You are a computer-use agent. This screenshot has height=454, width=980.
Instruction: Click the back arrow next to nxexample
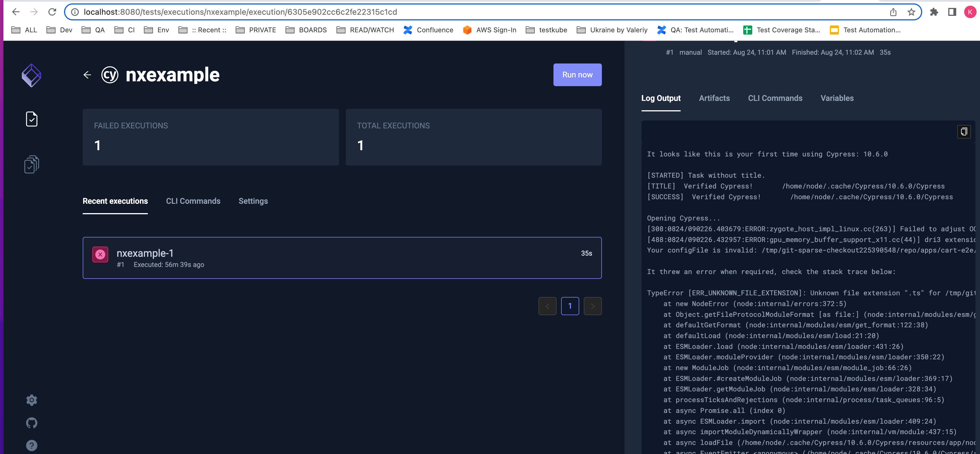[x=87, y=75]
